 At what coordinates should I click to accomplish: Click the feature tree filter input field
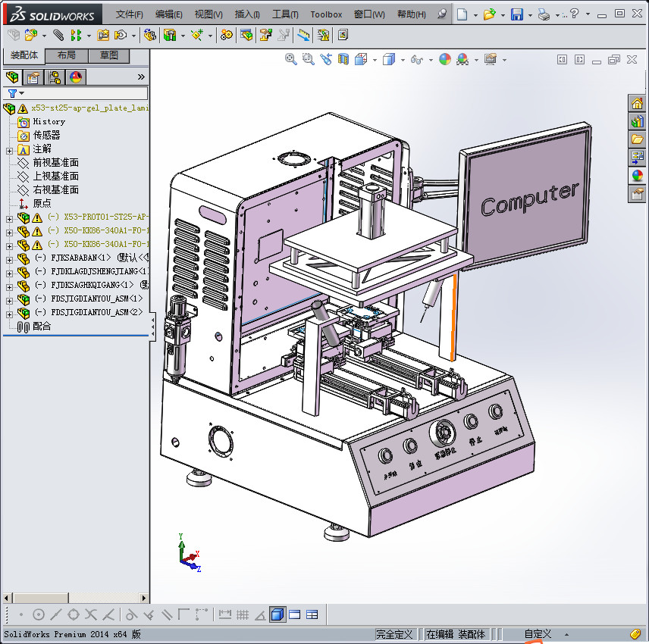point(85,93)
